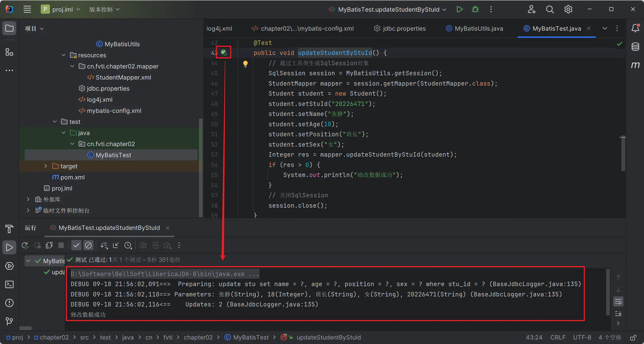Switch to MyBatisUtils.java editor tab

click(x=474, y=29)
